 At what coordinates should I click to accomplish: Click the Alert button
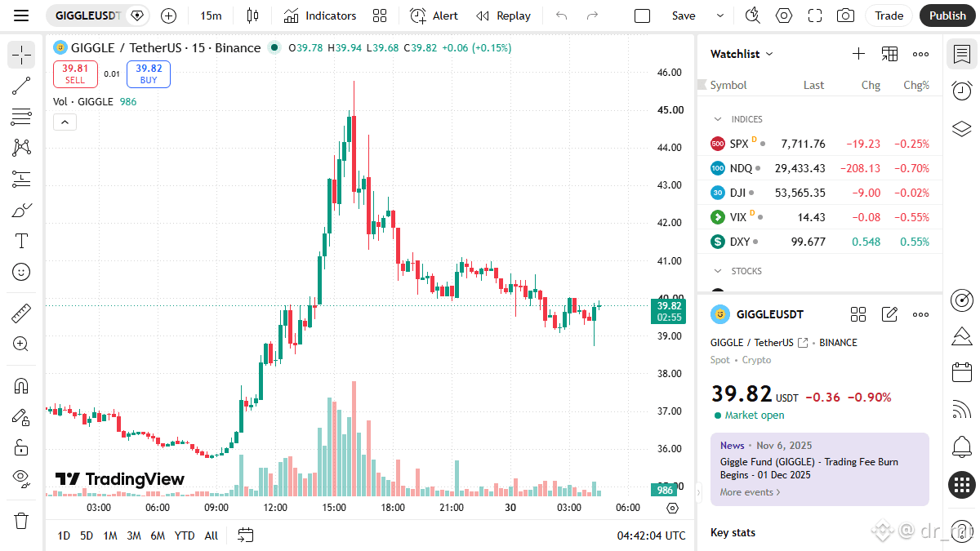pyautogui.click(x=434, y=16)
